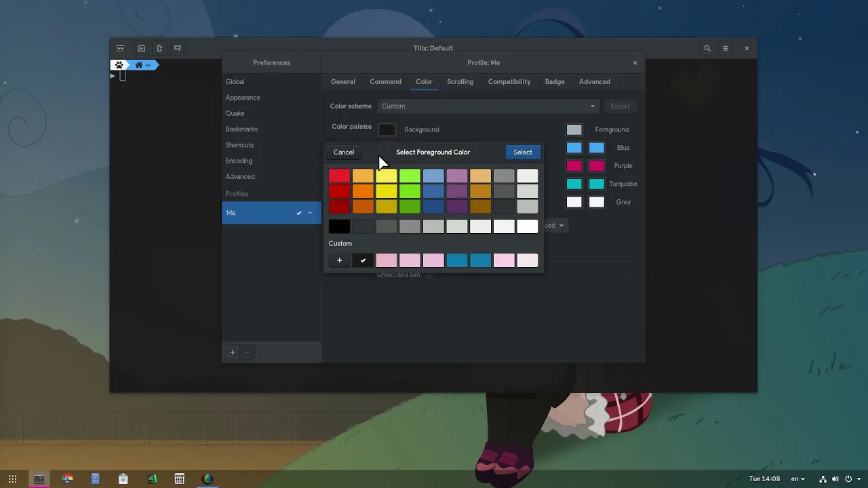Click the Tilix terminal icon in the taskbar

point(39,479)
